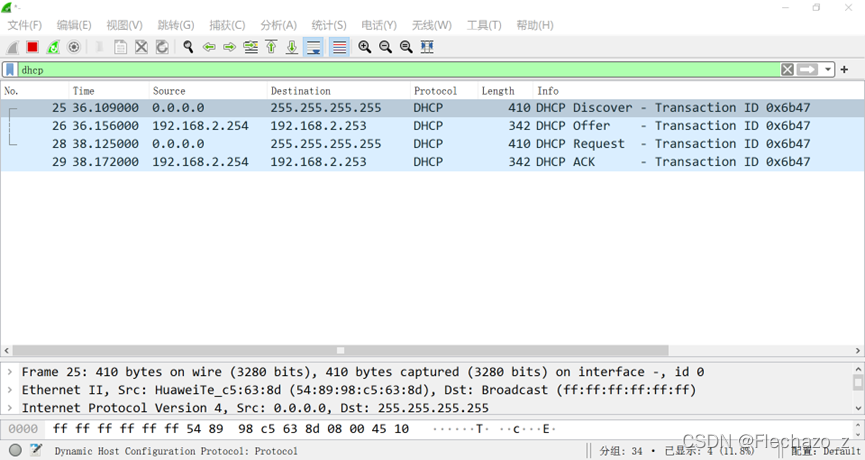This screenshot has width=865, height=460.
Task: Go back to previous packet arrow
Action: tap(209, 47)
